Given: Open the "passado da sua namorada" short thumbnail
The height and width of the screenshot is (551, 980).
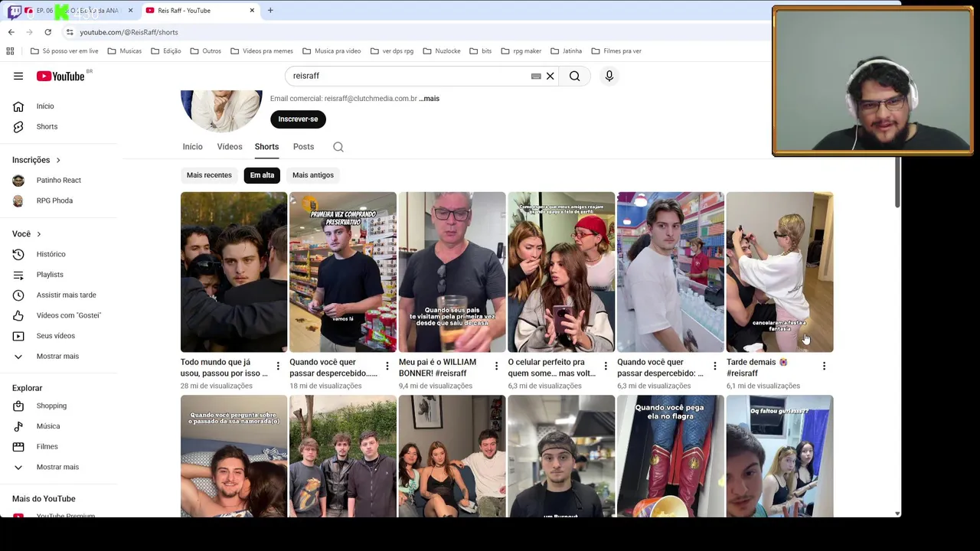Looking at the screenshot, I should click(x=234, y=457).
